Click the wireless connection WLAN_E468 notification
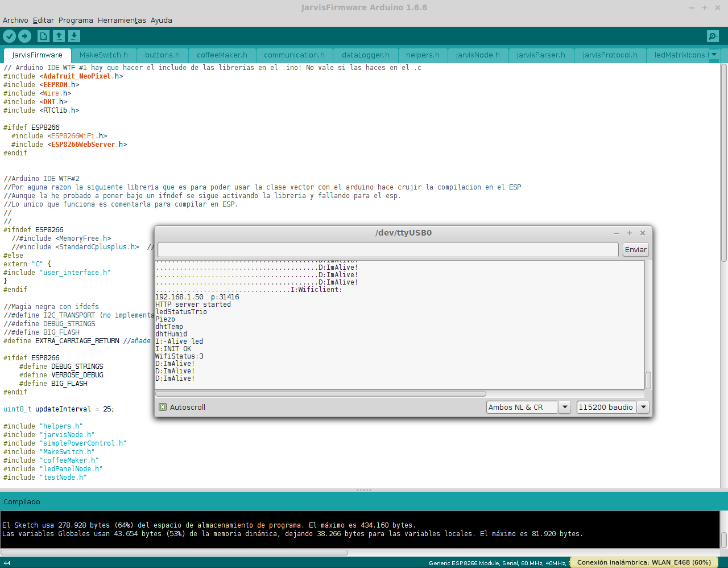The height and width of the screenshot is (568, 728). (644, 562)
